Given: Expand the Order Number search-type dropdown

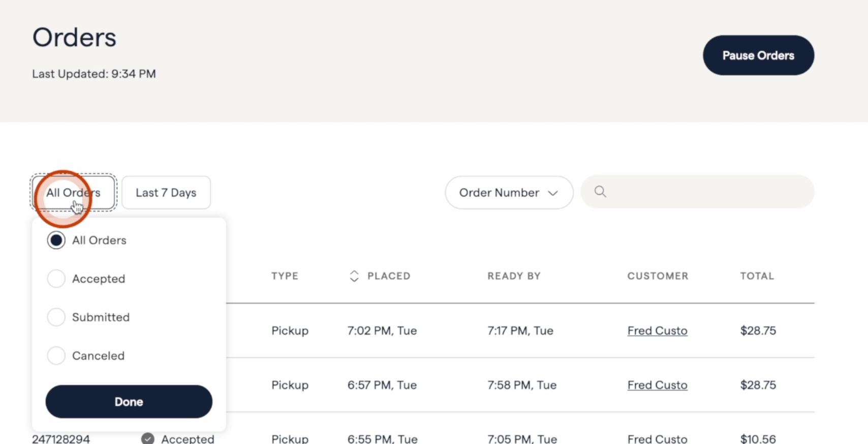Looking at the screenshot, I should coord(509,193).
